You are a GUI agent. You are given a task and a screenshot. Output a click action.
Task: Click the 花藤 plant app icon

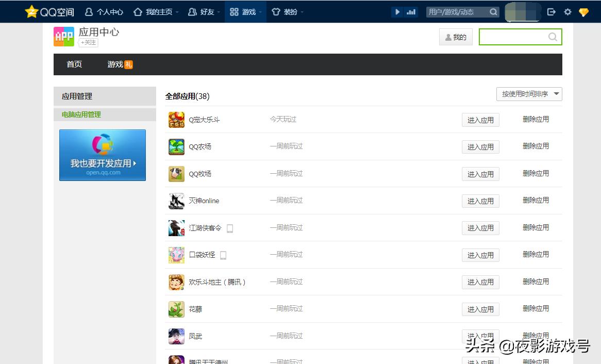point(176,309)
